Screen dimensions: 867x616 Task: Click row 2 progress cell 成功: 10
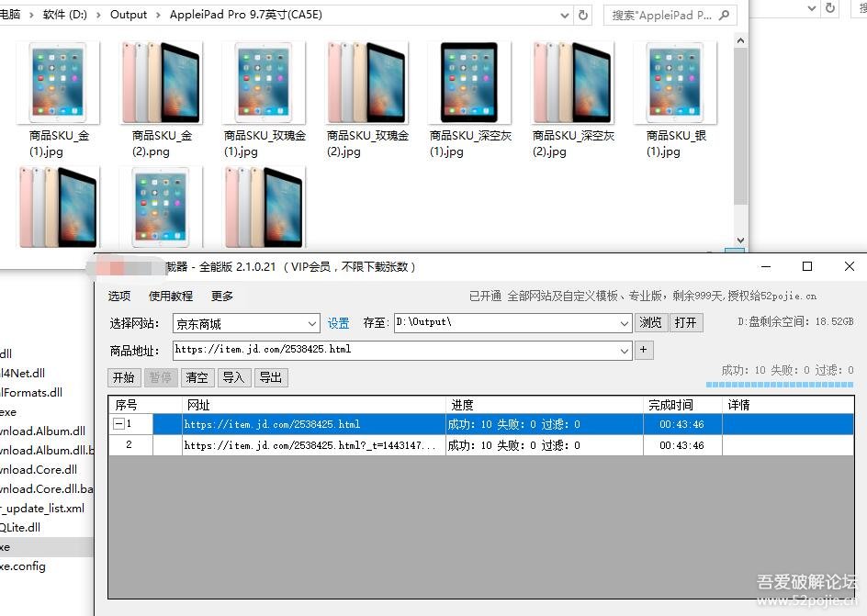click(x=545, y=445)
